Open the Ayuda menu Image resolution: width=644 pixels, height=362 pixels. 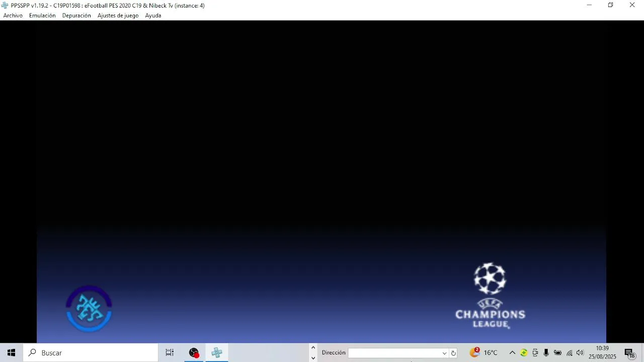pyautogui.click(x=153, y=16)
